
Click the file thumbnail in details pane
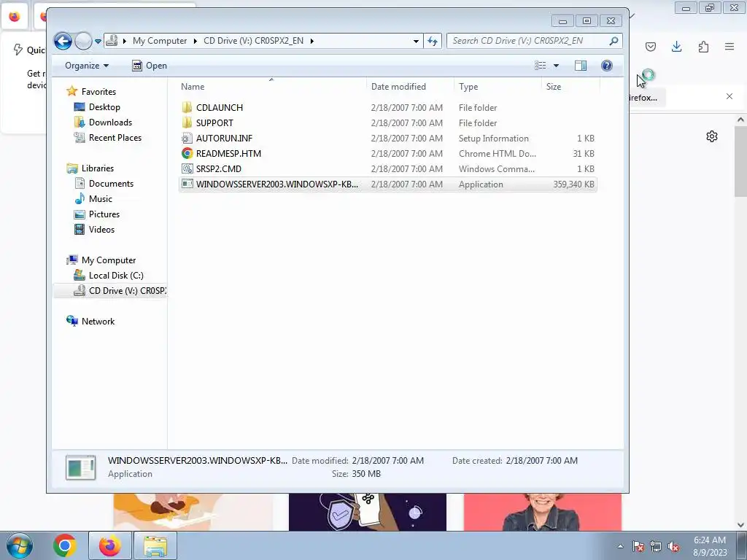coord(80,467)
